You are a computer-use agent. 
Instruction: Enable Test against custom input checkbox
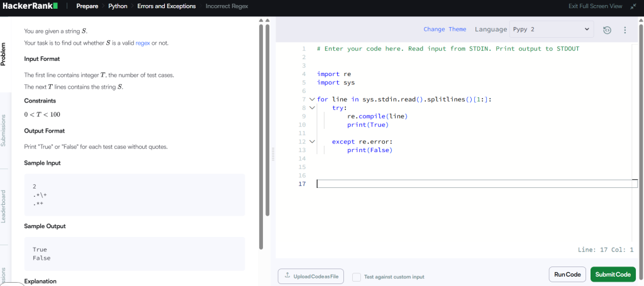357,277
